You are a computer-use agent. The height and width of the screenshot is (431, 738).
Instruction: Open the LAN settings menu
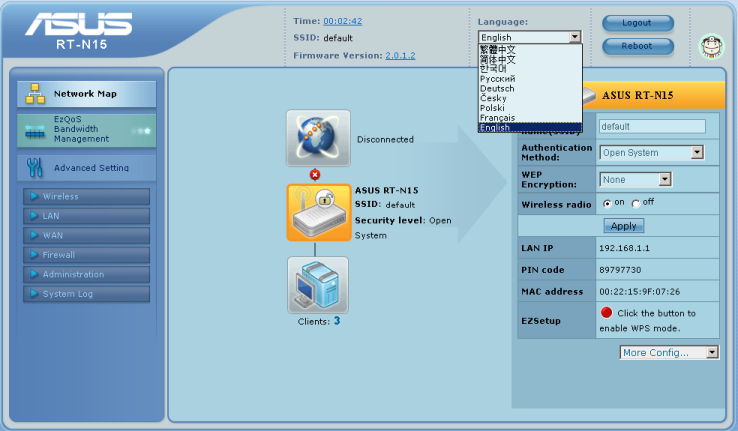tap(87, 216)
